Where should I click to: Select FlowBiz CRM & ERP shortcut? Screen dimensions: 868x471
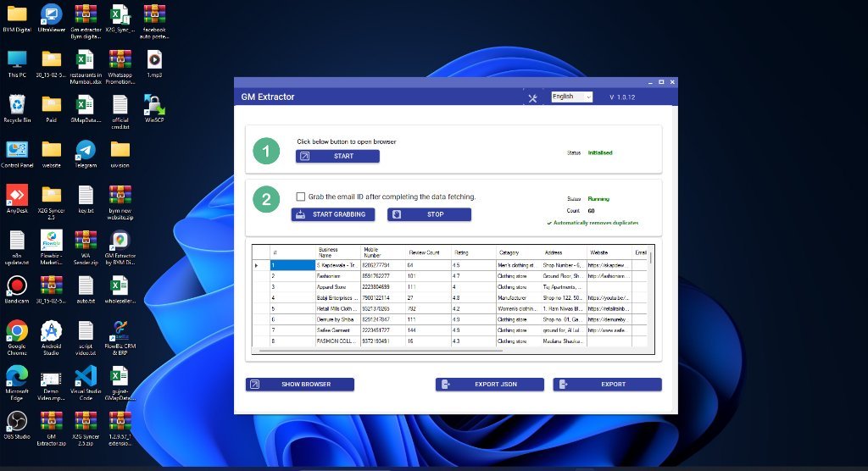click(120, 338)
